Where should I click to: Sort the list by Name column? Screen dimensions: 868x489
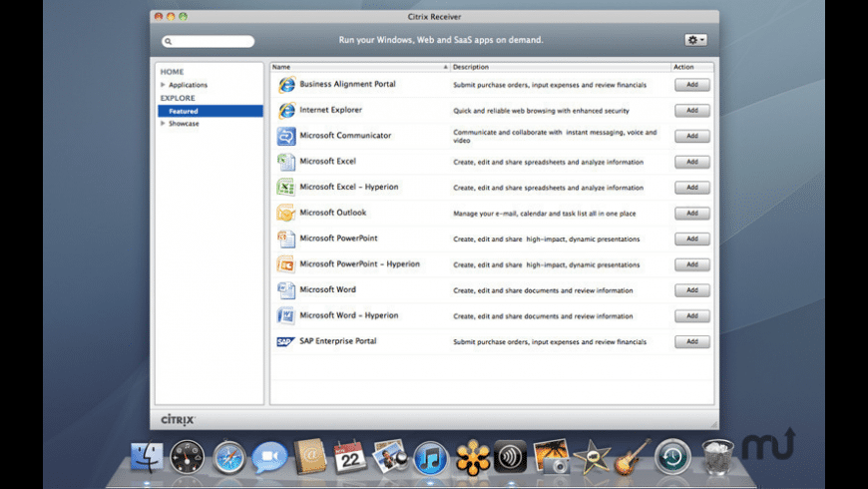[x=360, y=67]
